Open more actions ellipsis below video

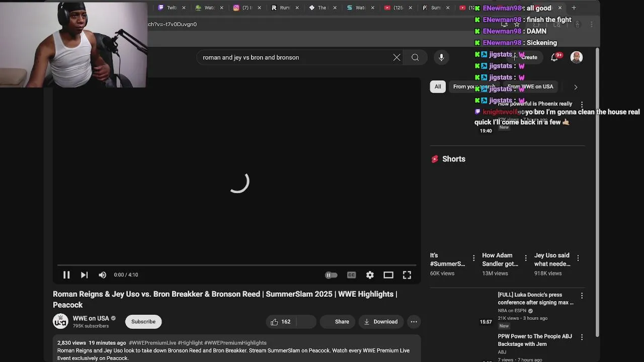414,322
